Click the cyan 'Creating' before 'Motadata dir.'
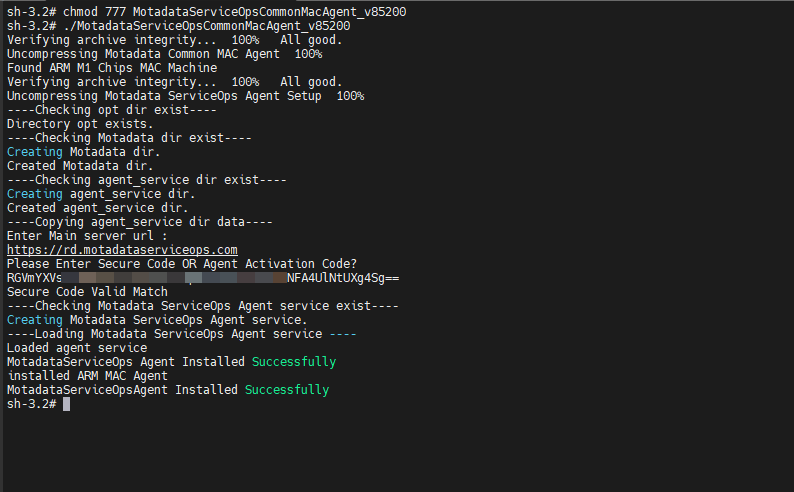 [34, 152]
